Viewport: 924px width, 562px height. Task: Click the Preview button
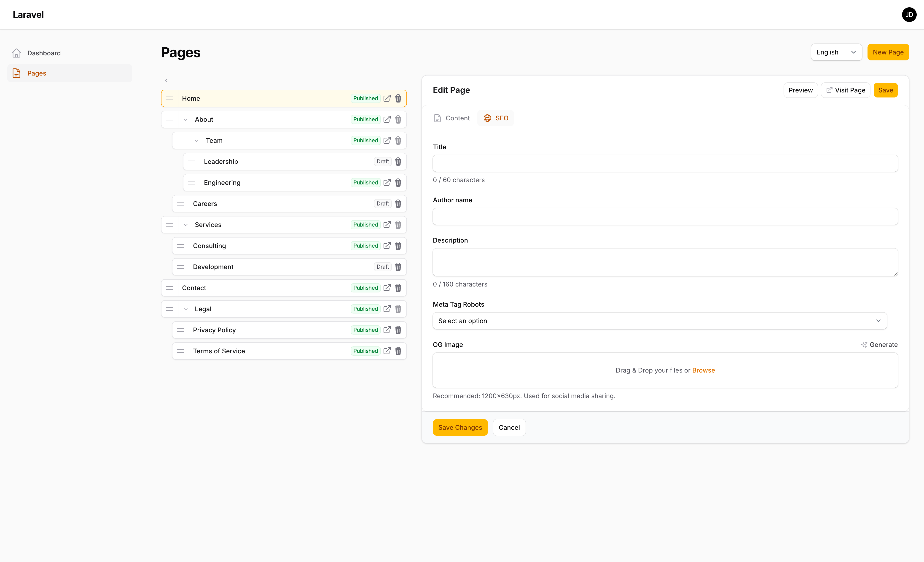click(x=800, y=90)
